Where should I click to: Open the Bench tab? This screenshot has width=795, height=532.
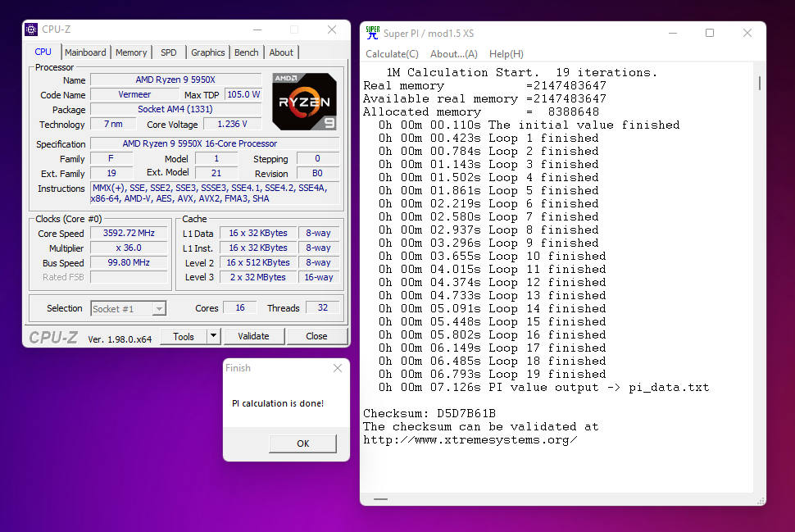246,52
